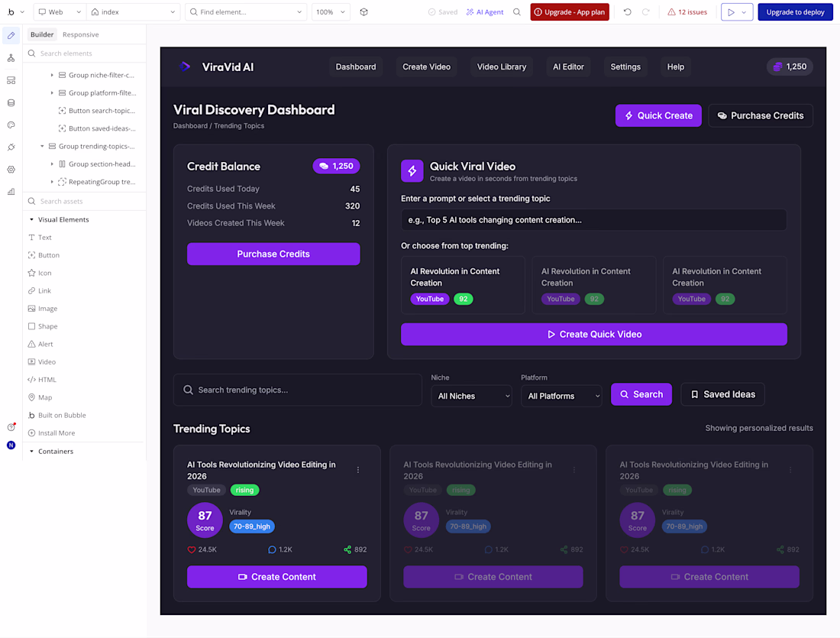The width and height of the screenshot is (840, 638).
Task: Go to Settings nav item in app header
Action: click(x=625, y=66)
